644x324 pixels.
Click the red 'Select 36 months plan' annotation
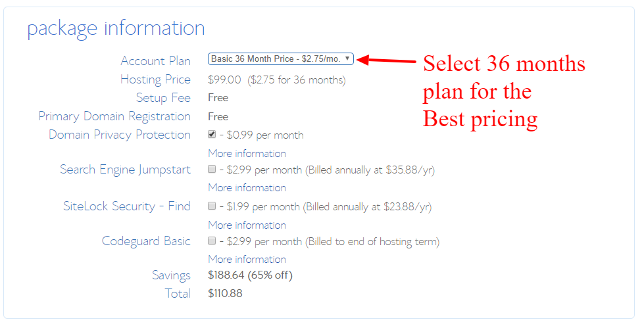pos(503,91)
